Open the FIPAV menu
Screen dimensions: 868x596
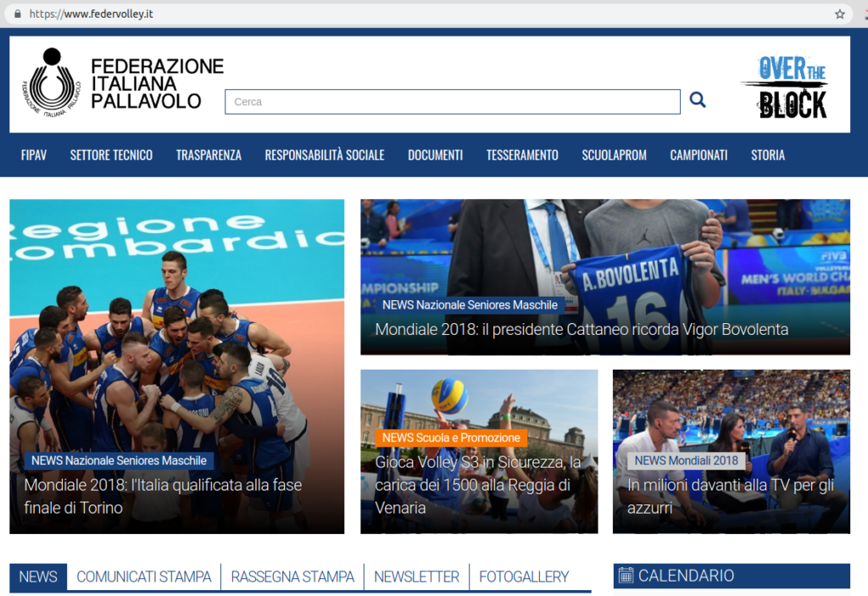tap(34, 155)
